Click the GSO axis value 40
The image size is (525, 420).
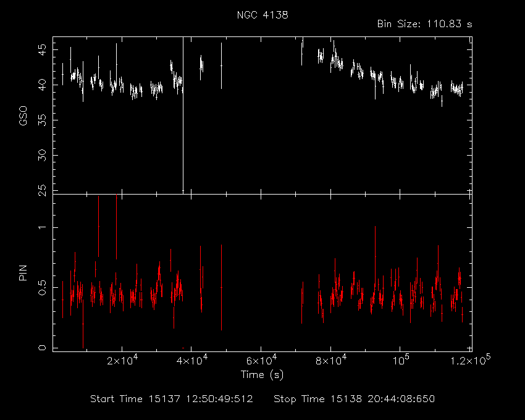tap(42, 85)
